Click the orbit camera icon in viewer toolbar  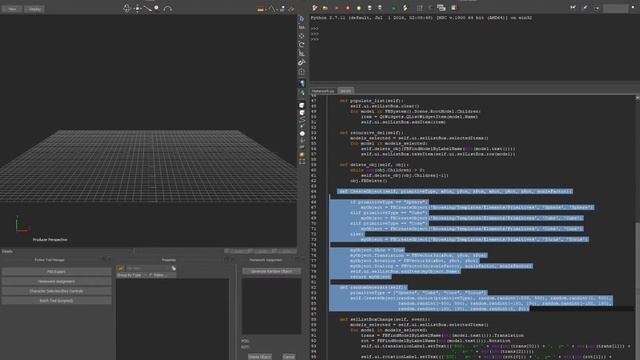127,8
